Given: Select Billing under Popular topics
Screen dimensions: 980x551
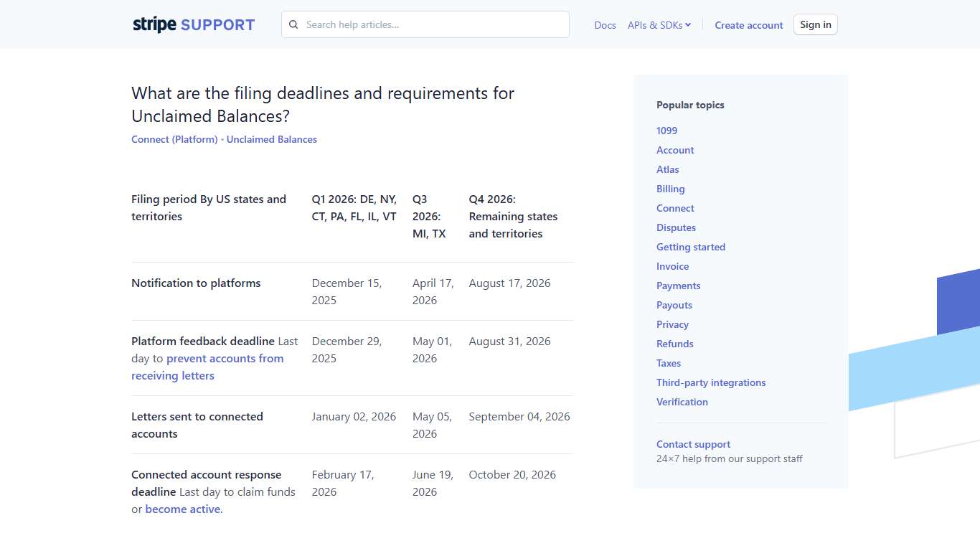Looking at the screenshot, I should point(670,189).
